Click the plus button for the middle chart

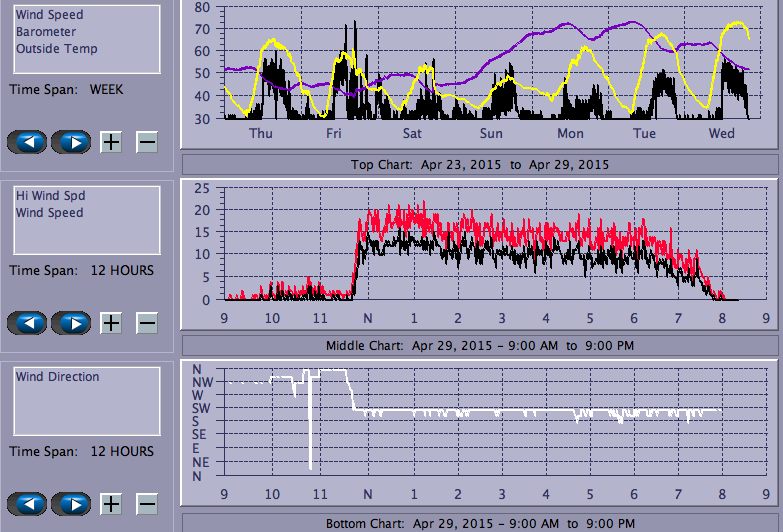click(111, 323)
